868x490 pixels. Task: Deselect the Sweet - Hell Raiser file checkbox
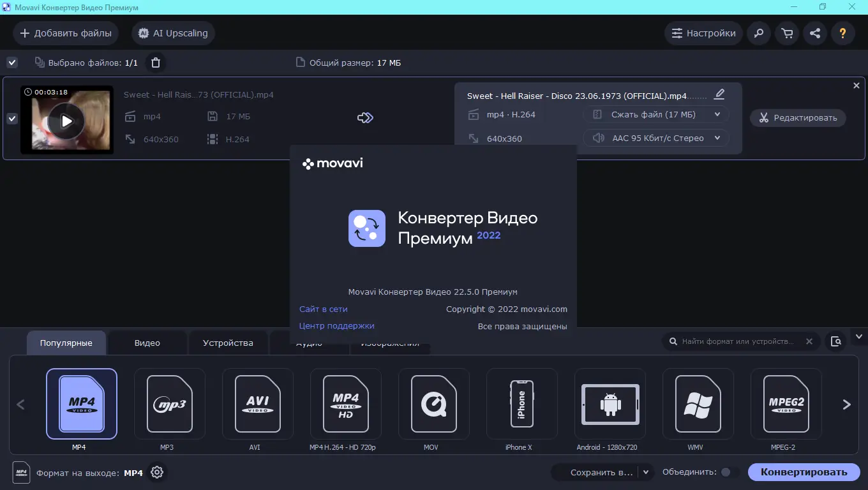(11, 119)
